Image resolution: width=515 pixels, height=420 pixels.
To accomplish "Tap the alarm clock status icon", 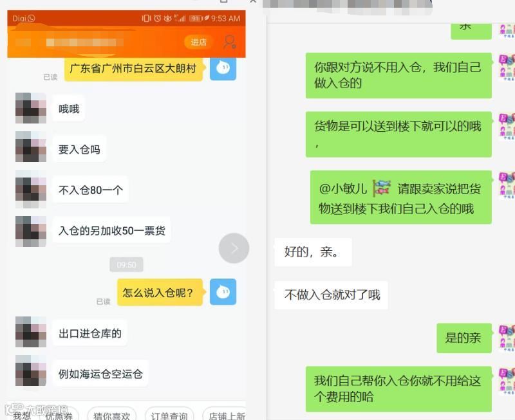I will coord(158,19).
